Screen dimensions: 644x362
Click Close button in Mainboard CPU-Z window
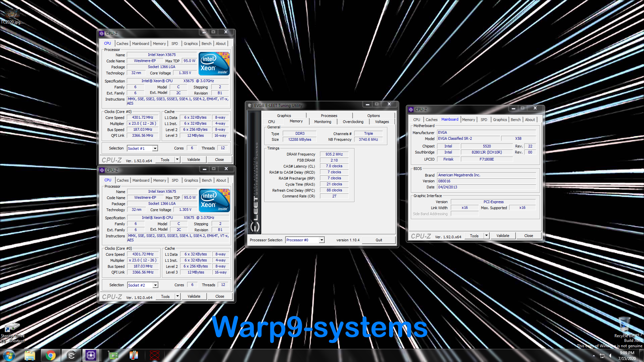[529, 236]
